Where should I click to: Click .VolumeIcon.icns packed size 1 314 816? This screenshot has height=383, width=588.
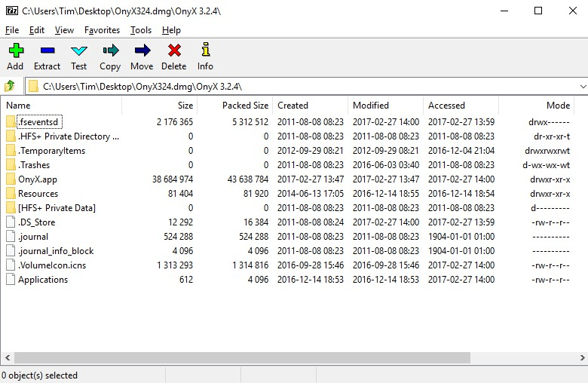[x=250, y=265]
